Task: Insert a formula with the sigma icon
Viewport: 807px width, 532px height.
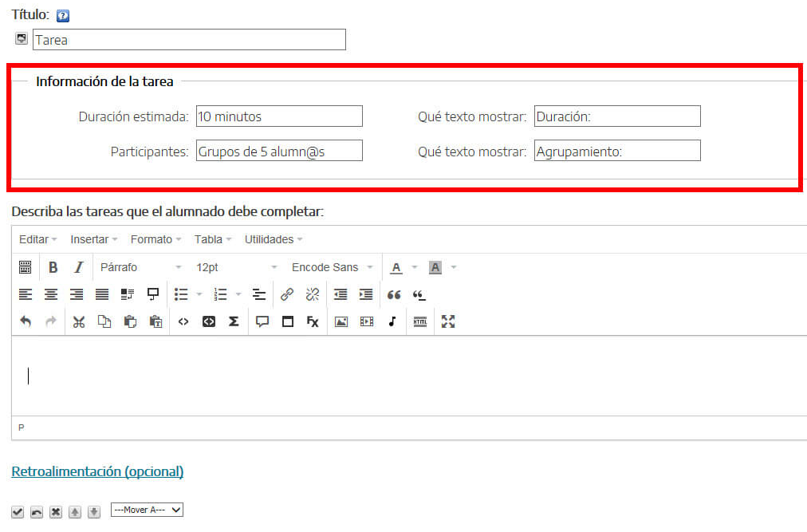Action: (234, 321)
